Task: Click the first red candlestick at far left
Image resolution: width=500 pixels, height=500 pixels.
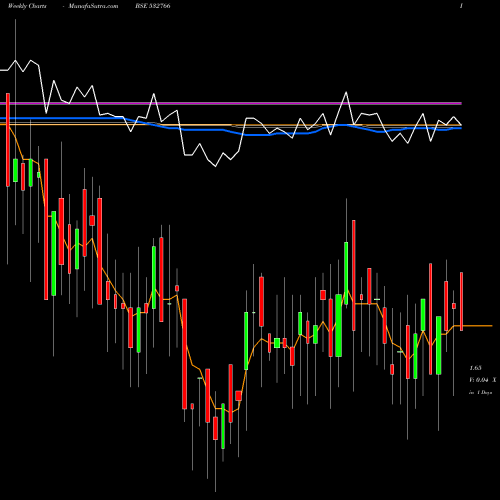Action: (8, 140)
